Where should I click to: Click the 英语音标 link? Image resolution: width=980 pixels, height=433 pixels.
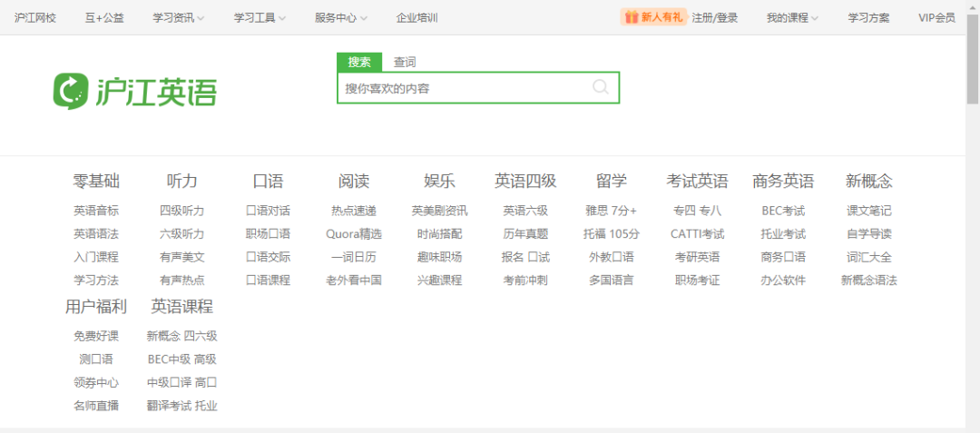96,211
